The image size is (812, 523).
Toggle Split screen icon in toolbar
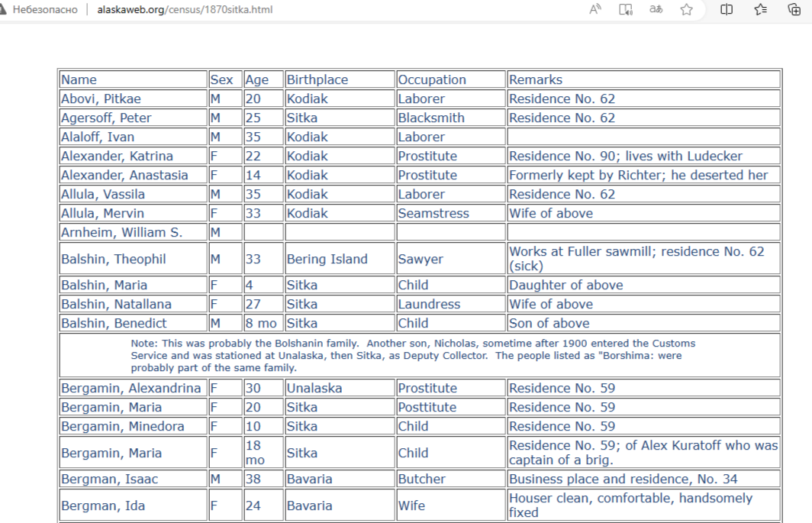click(x=727, y=9)
